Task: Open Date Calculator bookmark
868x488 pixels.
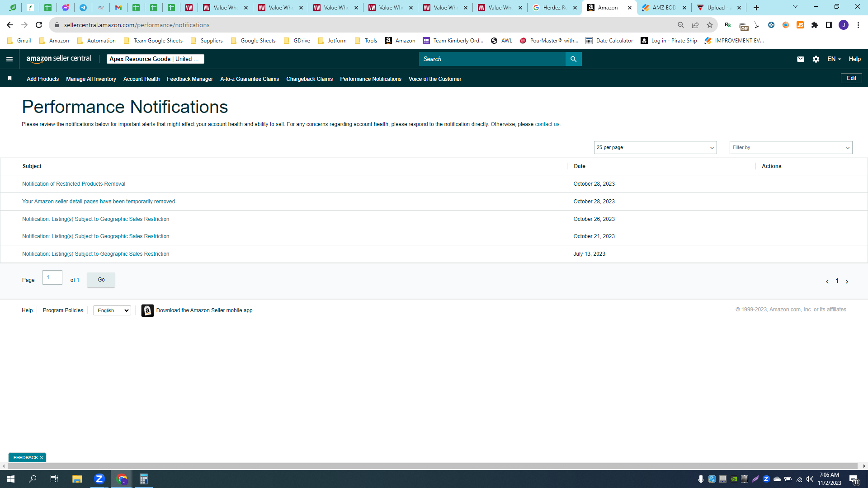Action: coord(609,41)
